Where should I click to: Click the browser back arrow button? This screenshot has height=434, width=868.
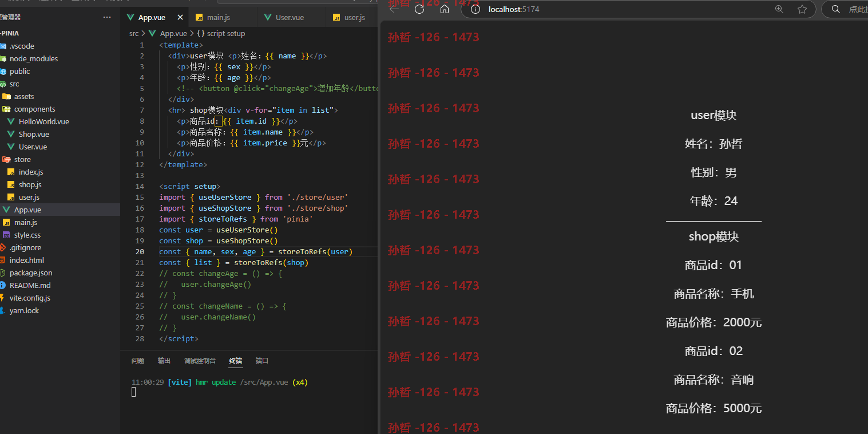[x=394, y=9]
